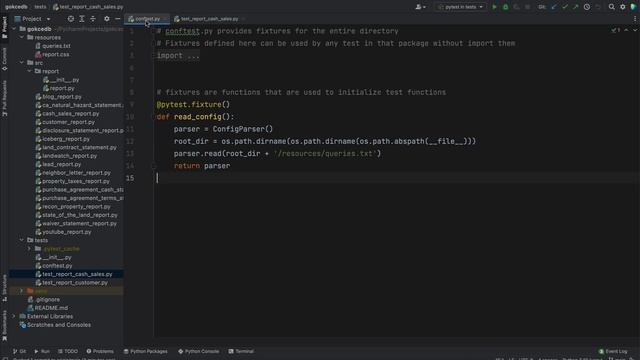Collapse the src folder
Screen dimensions: 640x360
coord(22,63)
